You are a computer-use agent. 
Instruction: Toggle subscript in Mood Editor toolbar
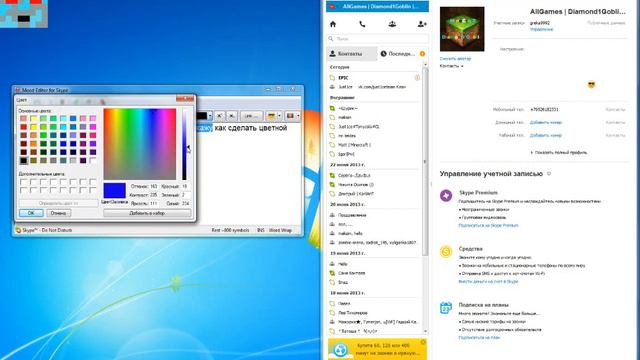231,116
